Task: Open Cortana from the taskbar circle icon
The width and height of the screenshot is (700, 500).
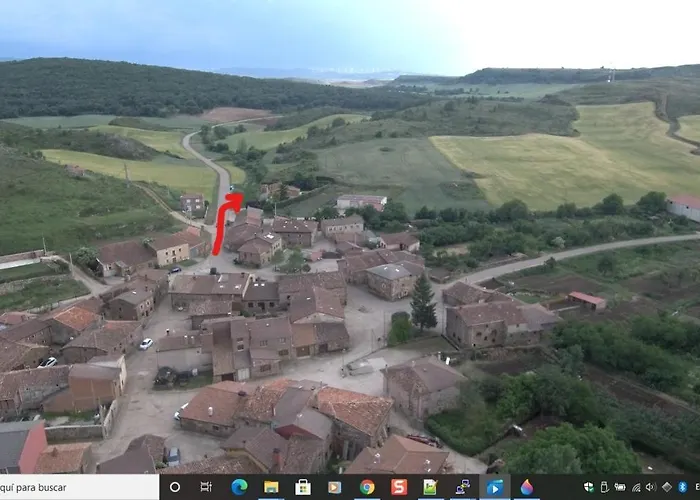Action: point(175,487)
